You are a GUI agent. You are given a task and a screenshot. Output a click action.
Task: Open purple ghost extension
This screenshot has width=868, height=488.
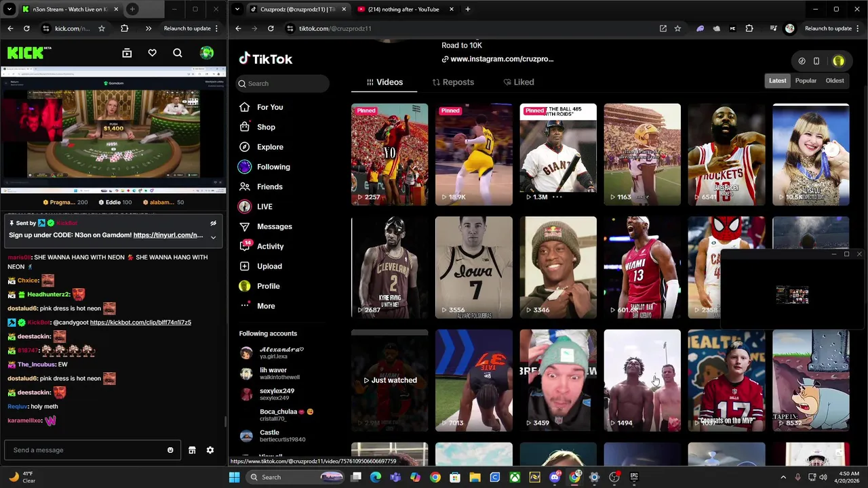pos(700,28)
